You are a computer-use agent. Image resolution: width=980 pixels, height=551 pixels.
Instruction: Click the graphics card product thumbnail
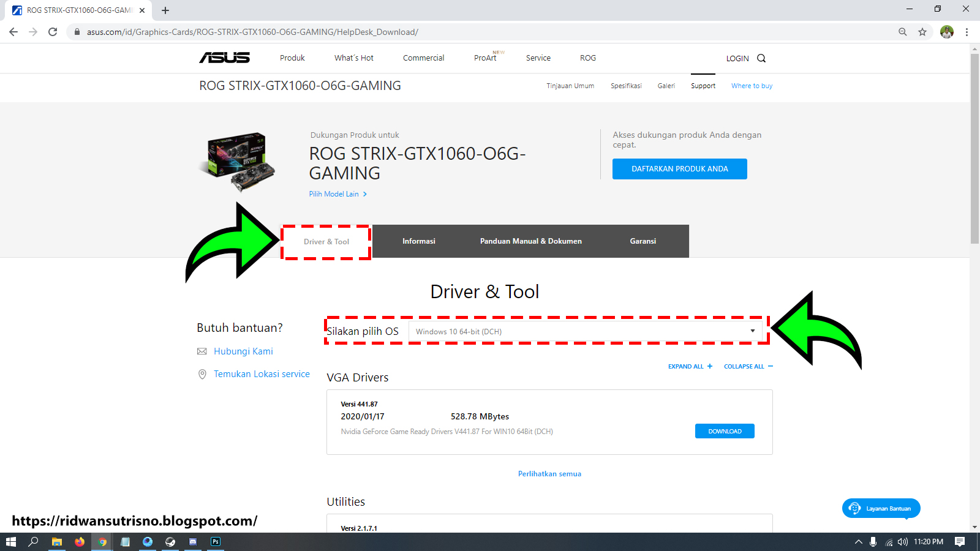click(x=238, y=162)
